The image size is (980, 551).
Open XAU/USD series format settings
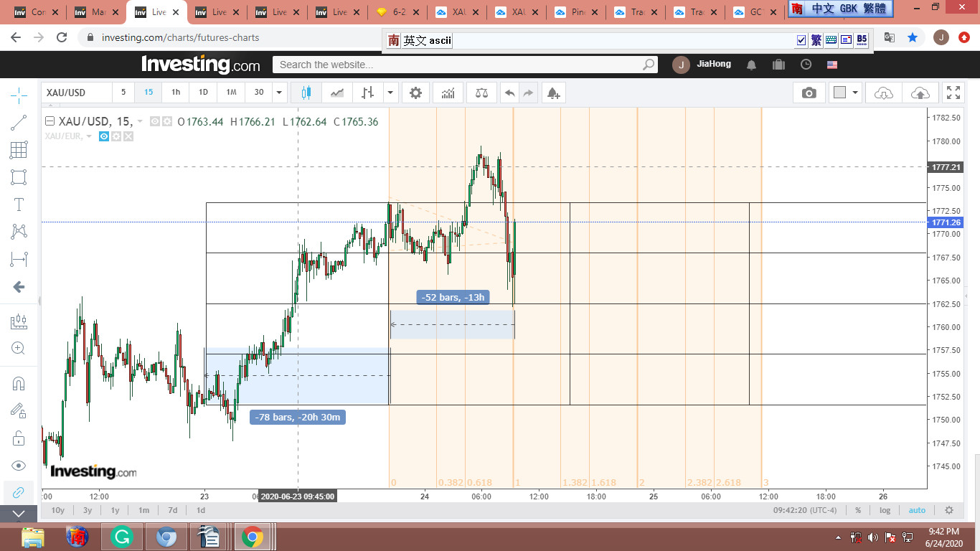[167, 121]
